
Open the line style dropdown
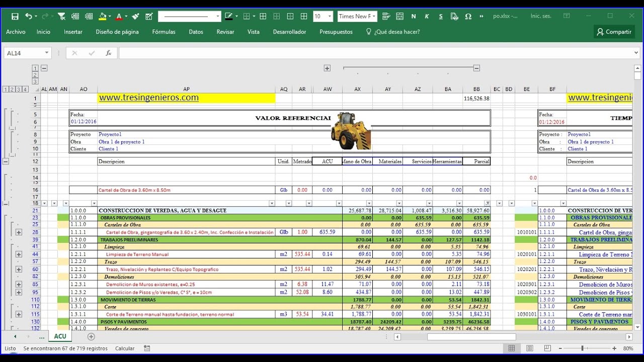coord(218,17)
